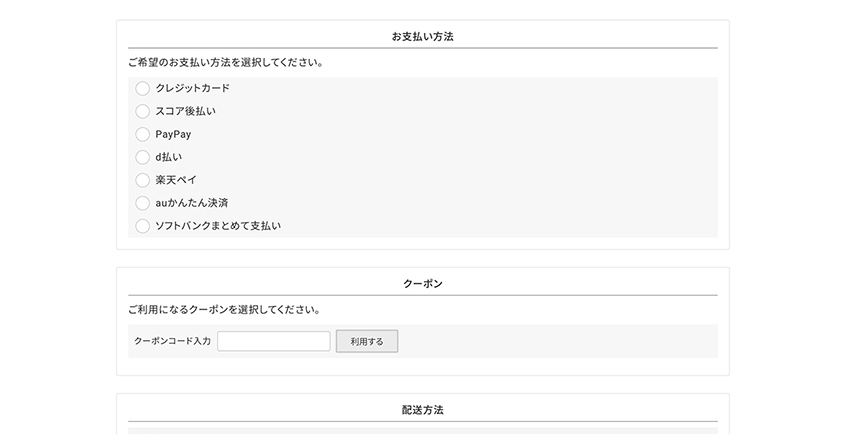Click the 配送方法 section heading
856x434 pixels.
point(422,410)
